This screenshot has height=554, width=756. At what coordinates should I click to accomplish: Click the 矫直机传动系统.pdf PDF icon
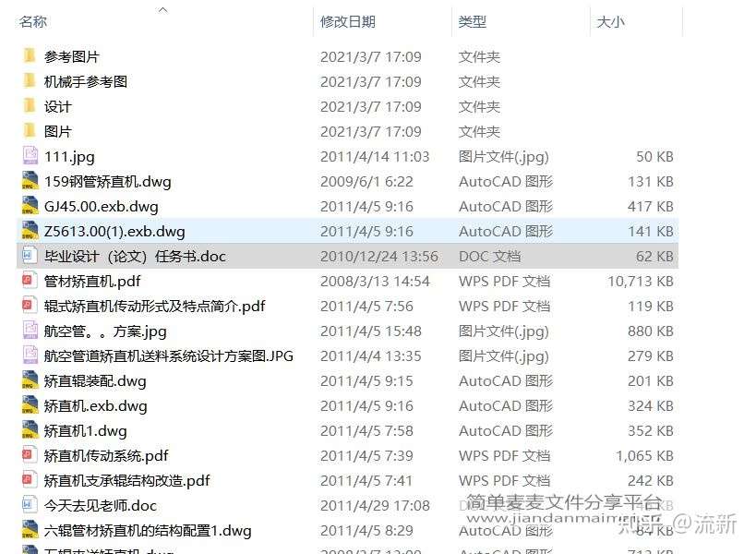pos(30,455)
